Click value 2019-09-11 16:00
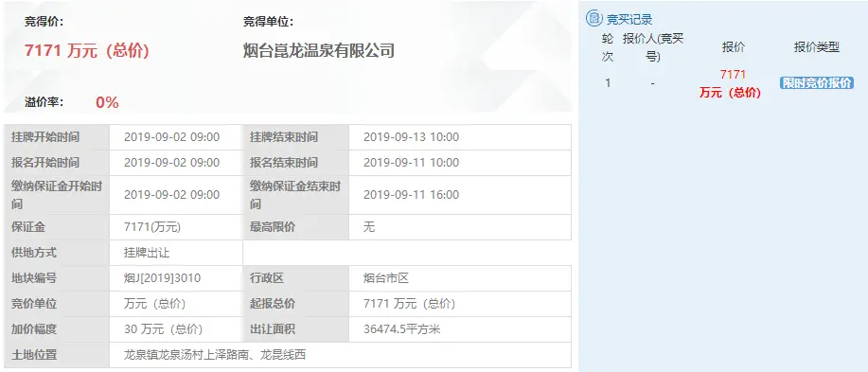Viewport: 868px width, 372px height. 412,195
